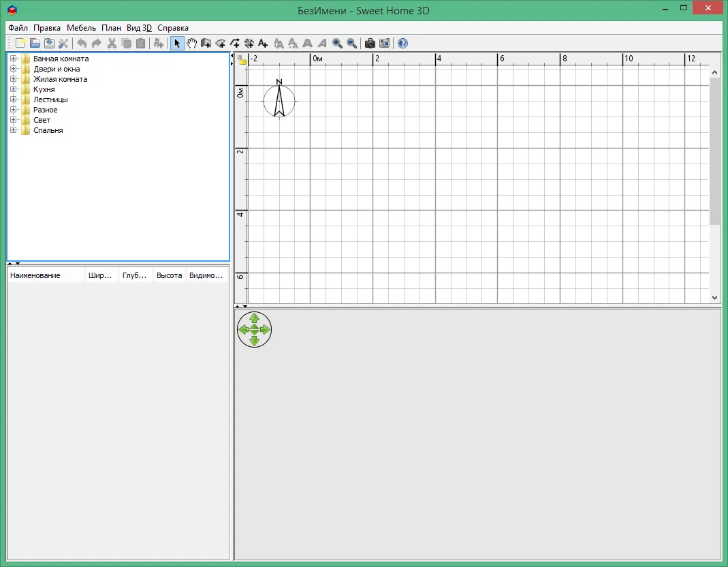Image resolution: width=728 pixels, height=567 pixels.
Task: Toggle the plan lock icon at ruler corner
Action: (x=242, y=59)
